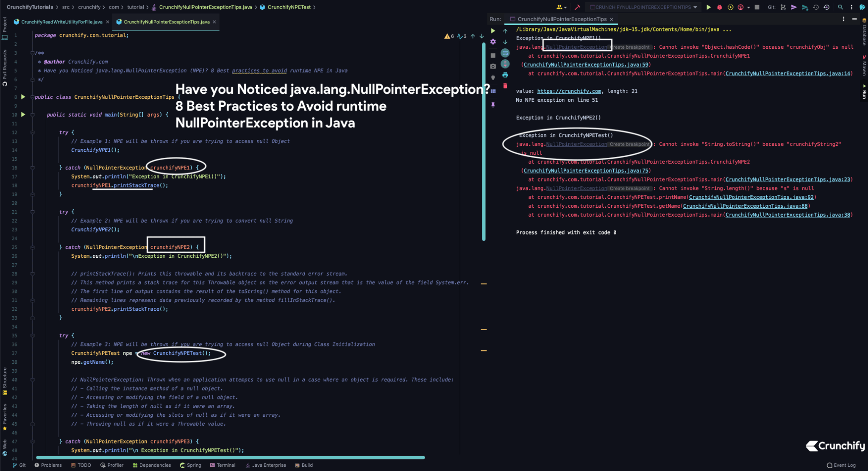Screen dimensions: 868x471
Task: Run with Coverage from top toolbar
Action: tap(730, 7)
